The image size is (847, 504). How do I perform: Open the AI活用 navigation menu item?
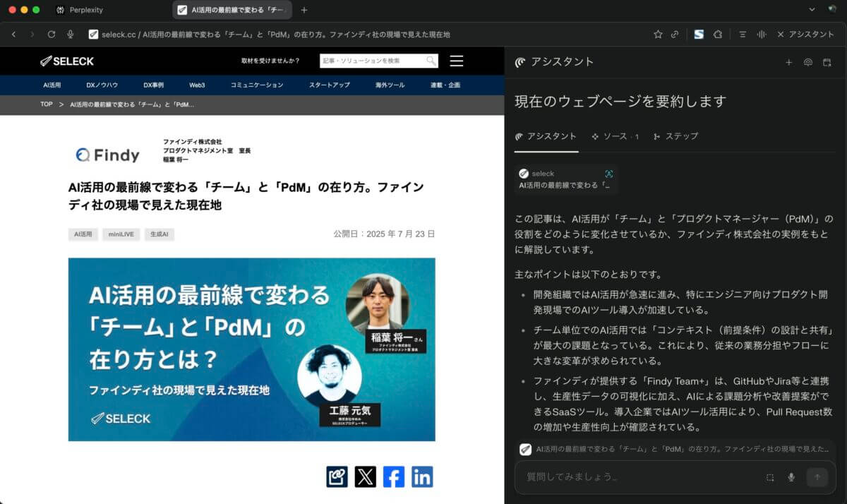(52, 85)
